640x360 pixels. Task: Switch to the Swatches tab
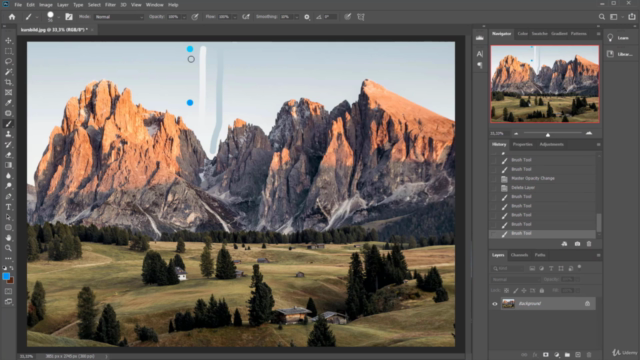tap(540, 33)
